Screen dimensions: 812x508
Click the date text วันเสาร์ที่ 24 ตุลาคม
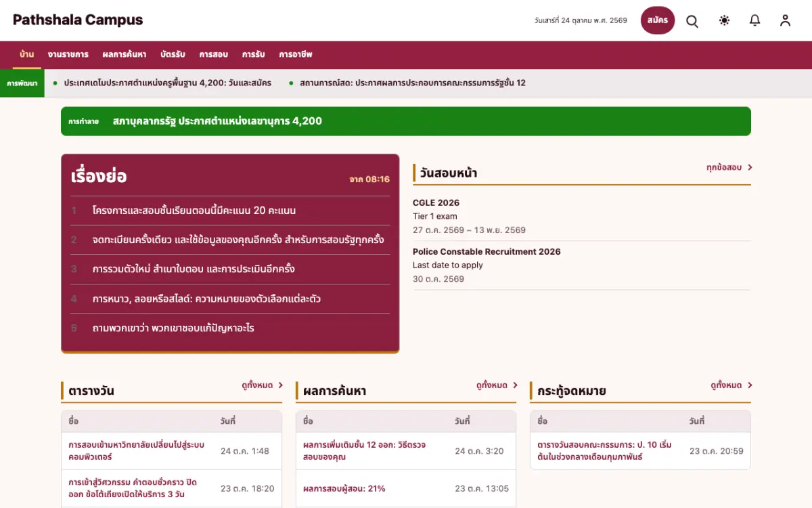[x=581, y=20]
